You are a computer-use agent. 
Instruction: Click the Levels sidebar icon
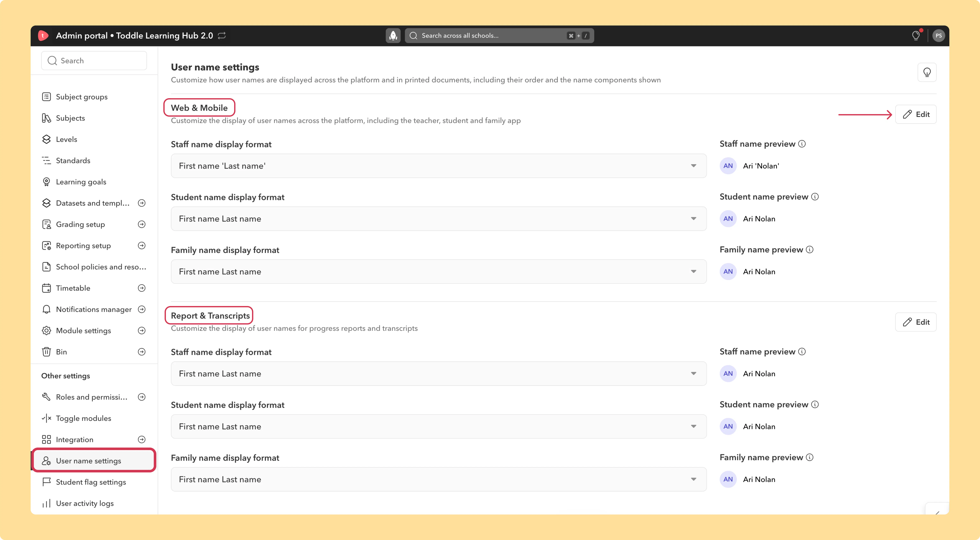46,139
